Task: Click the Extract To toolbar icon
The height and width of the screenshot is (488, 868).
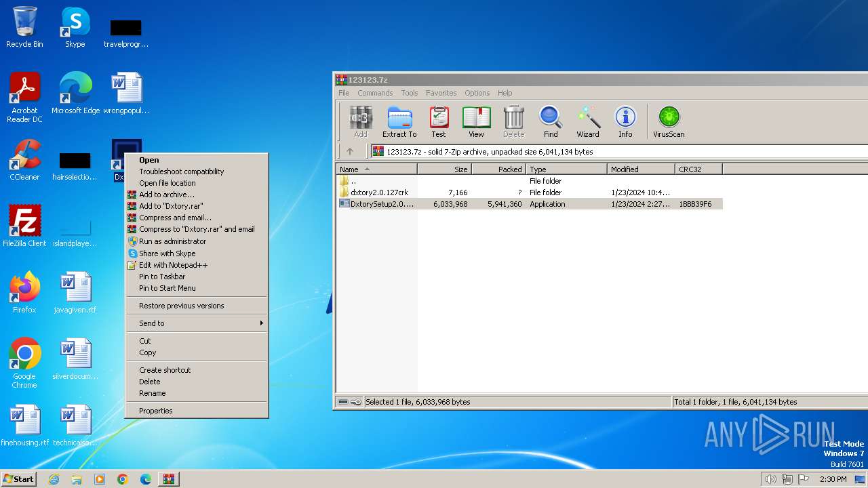Action: 399,122
